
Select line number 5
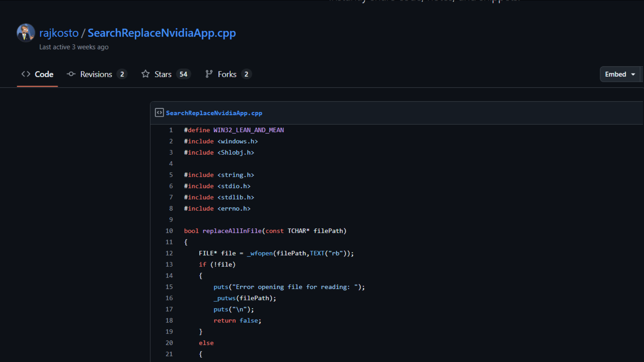(x=171, y=175)
